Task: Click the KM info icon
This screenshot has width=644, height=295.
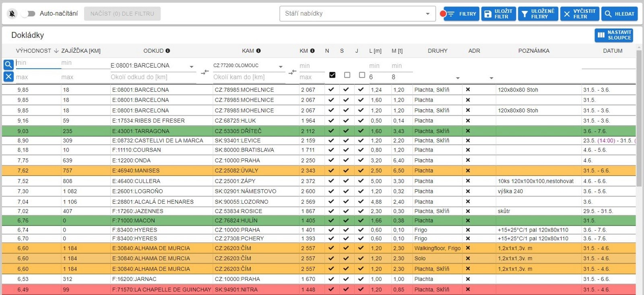Action: tap(312, 51)
